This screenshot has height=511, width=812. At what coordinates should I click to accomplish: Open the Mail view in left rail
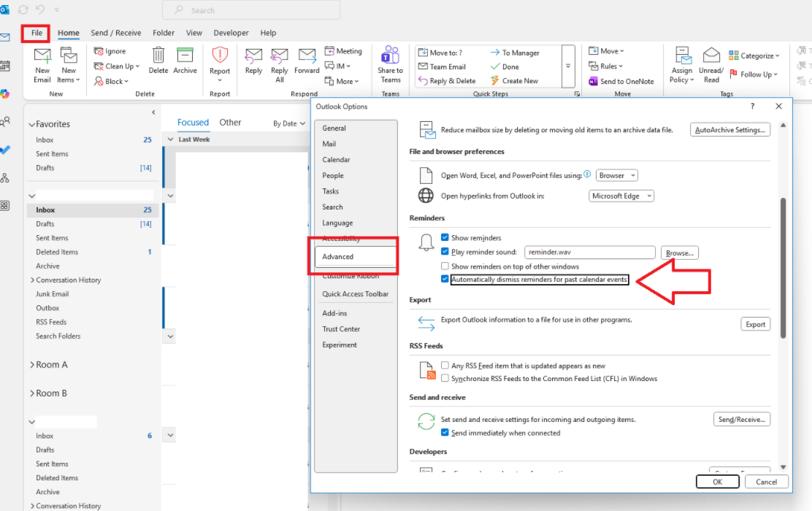[x=5, y=37]
